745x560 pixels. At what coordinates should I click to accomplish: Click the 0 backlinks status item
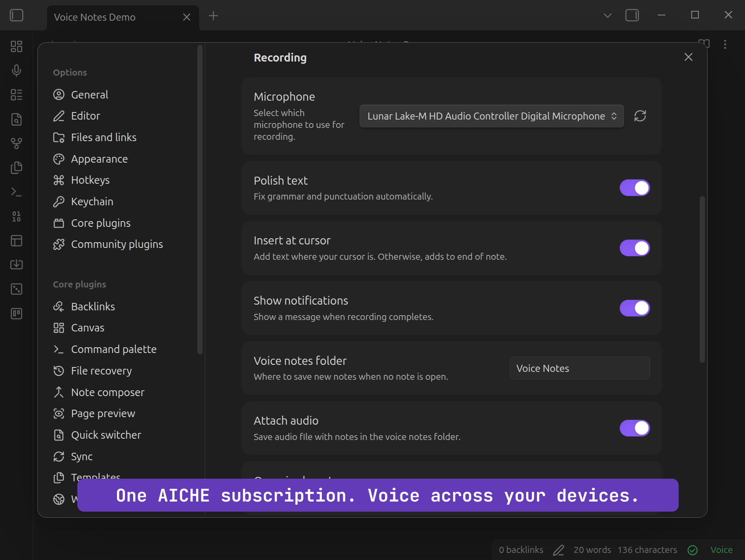tap(521, 550)
